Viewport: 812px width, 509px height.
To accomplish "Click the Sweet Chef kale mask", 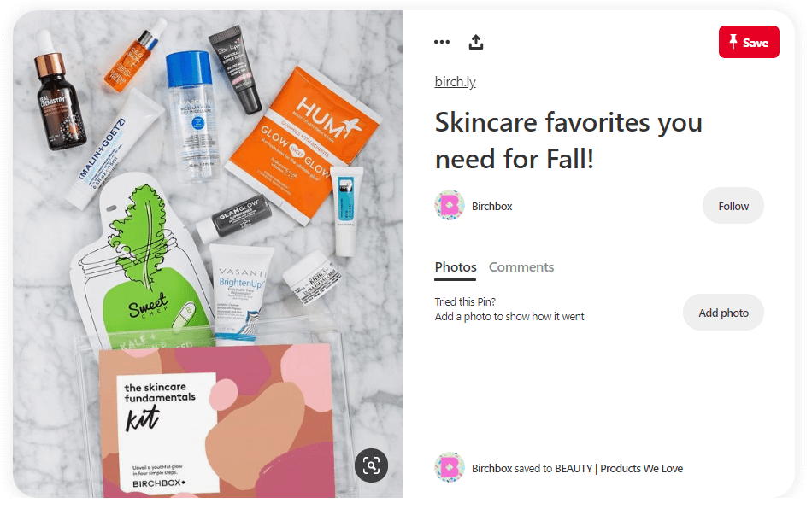I will point(141,264).
